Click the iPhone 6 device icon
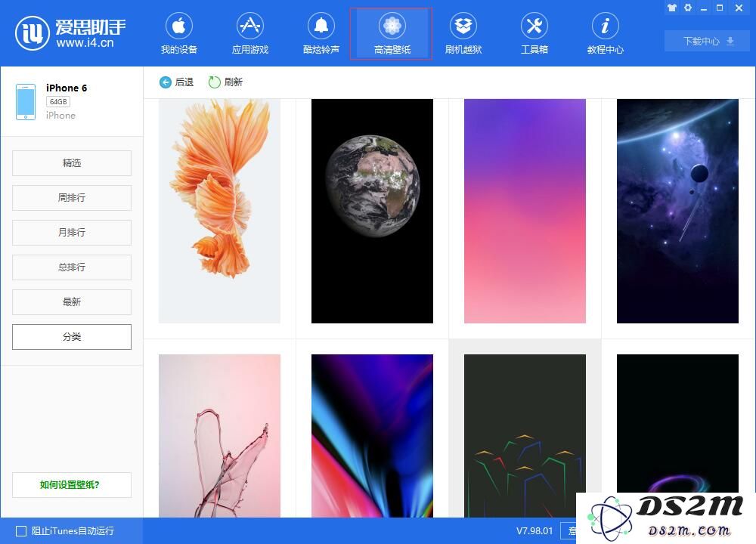The height and width of the screenshot is (544, 756). coord(26,102)
